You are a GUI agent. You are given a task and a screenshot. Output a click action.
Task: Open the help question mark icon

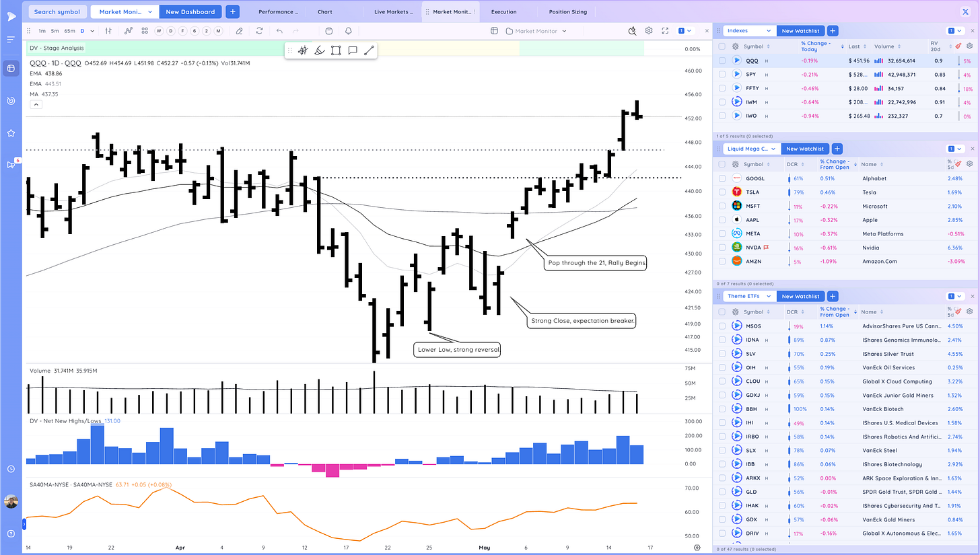coord(11,535)
